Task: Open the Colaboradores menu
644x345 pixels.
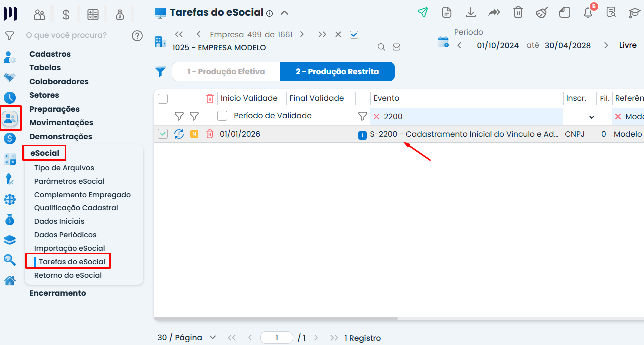Action: point(59,82)
